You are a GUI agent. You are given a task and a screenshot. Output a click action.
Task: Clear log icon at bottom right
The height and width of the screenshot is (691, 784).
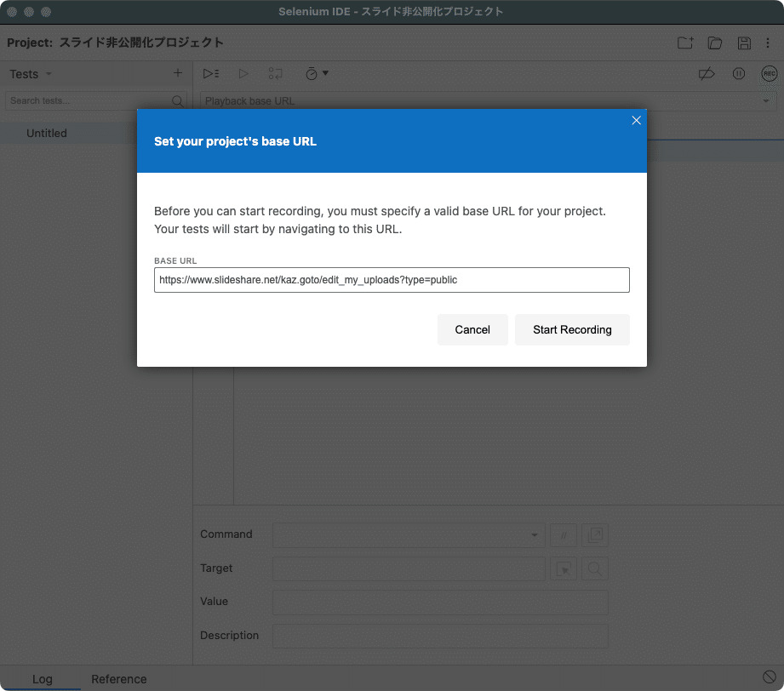[769, 677]
